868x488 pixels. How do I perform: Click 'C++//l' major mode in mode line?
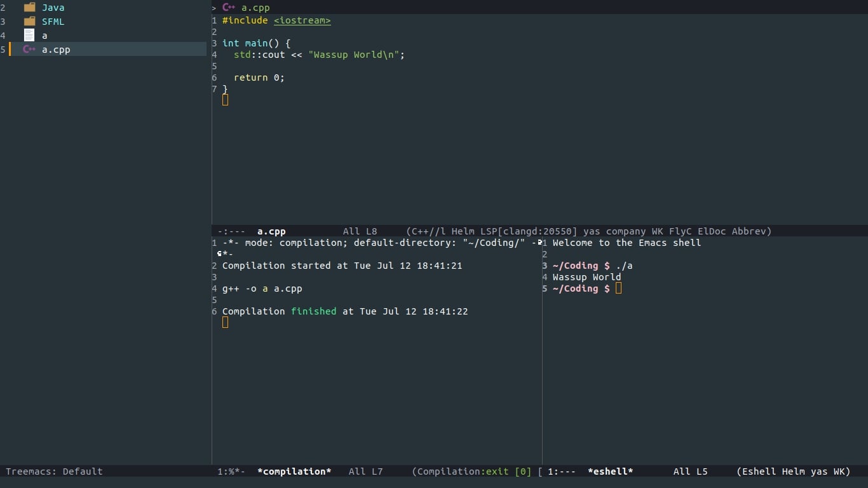[428, 231]
